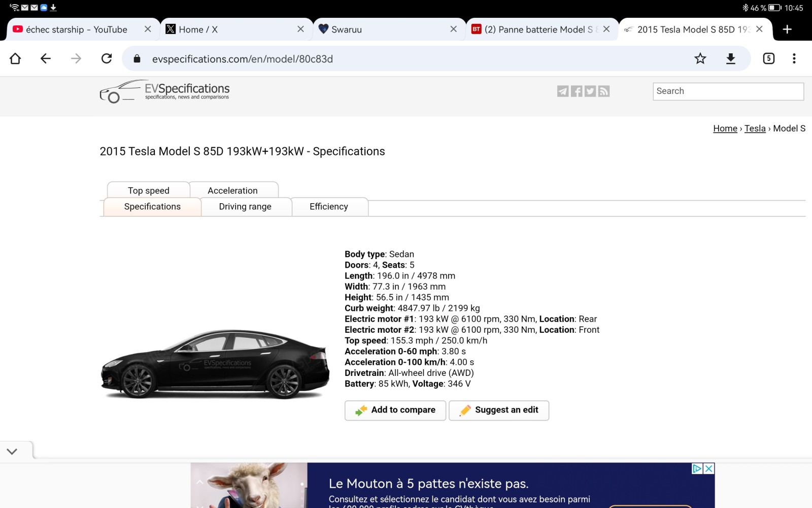
Task: Tap the Wi-Fi status icon
Action: [14, 8]
